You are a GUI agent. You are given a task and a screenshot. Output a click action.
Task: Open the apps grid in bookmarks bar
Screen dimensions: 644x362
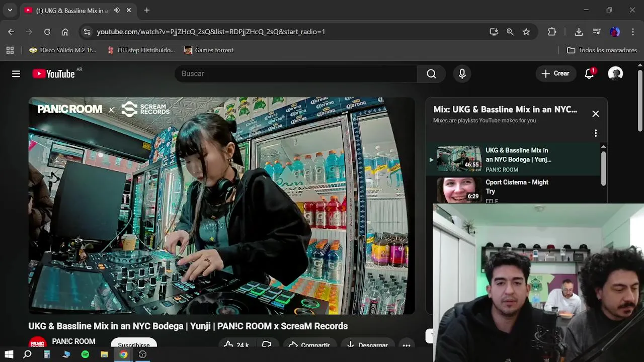(10, 50)
